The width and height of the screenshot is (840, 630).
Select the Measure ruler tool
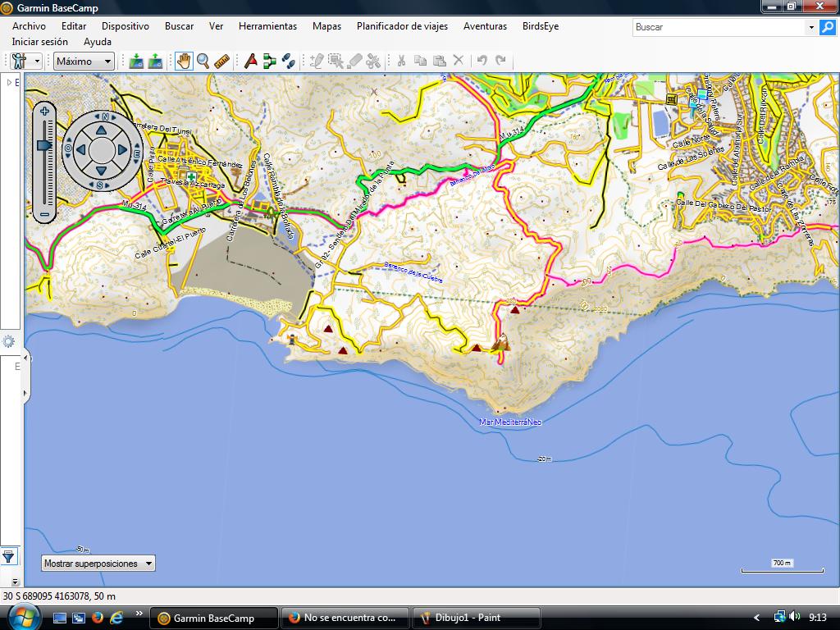[x=221, y=61]
